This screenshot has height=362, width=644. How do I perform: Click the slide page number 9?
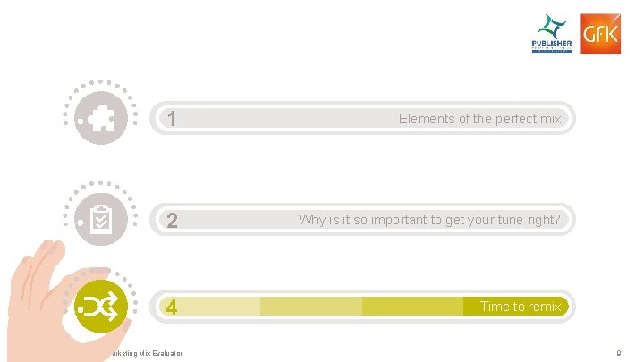coord(619,354)
